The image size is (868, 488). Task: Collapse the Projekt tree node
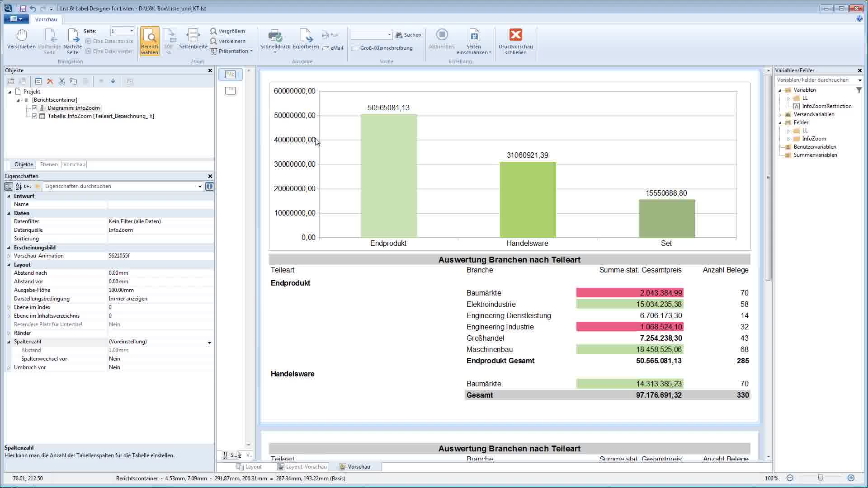click(x=9, y=92)
